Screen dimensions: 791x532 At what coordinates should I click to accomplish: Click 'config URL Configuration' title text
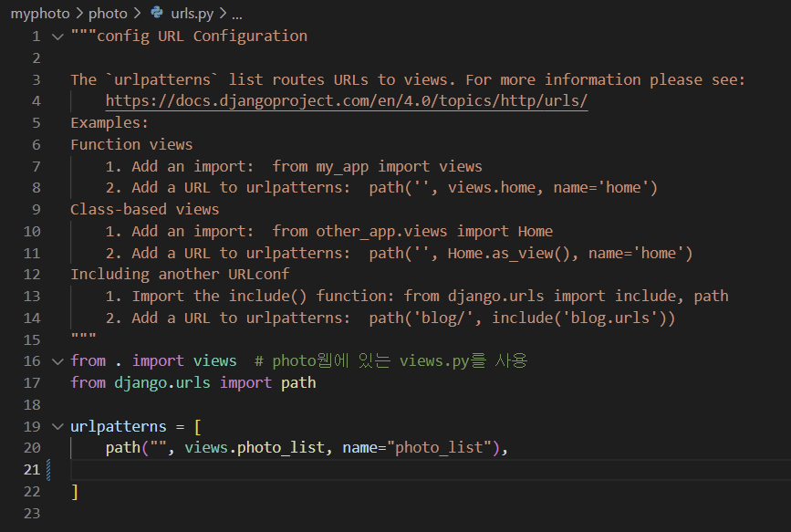coord(202,37)
